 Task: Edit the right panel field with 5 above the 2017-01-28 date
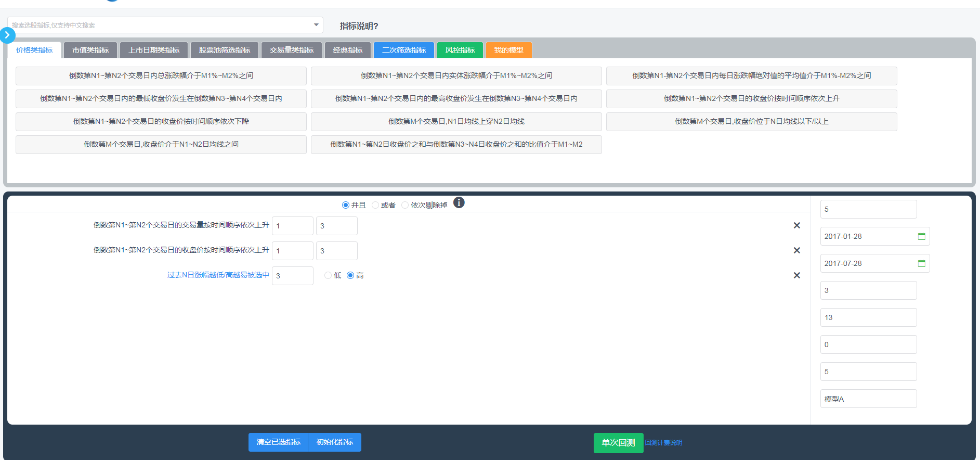tap(869, 209)
